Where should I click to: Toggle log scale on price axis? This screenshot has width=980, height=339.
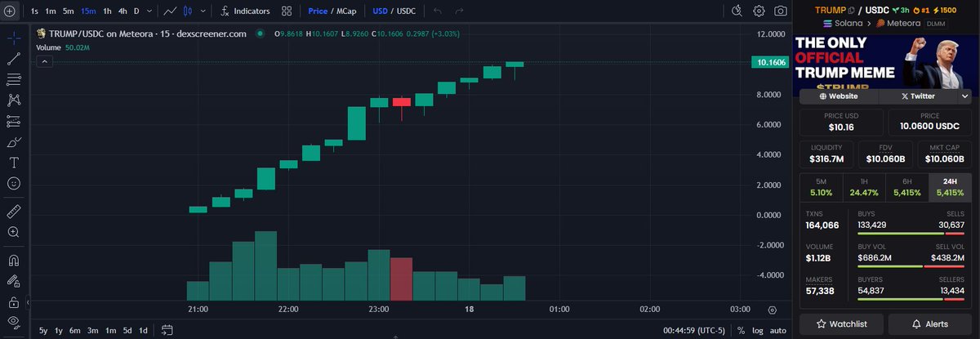pyautogui.click(x=757, y=330)
